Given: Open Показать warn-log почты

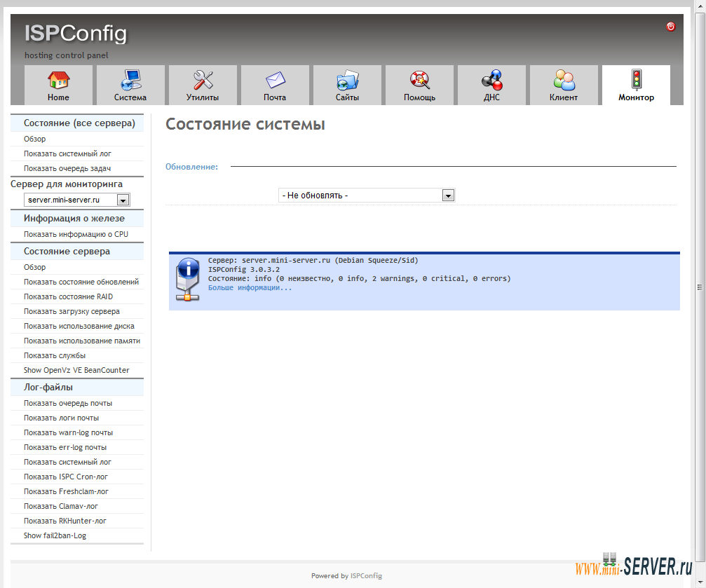Looking at the screenshot, I should click(69, 432).
